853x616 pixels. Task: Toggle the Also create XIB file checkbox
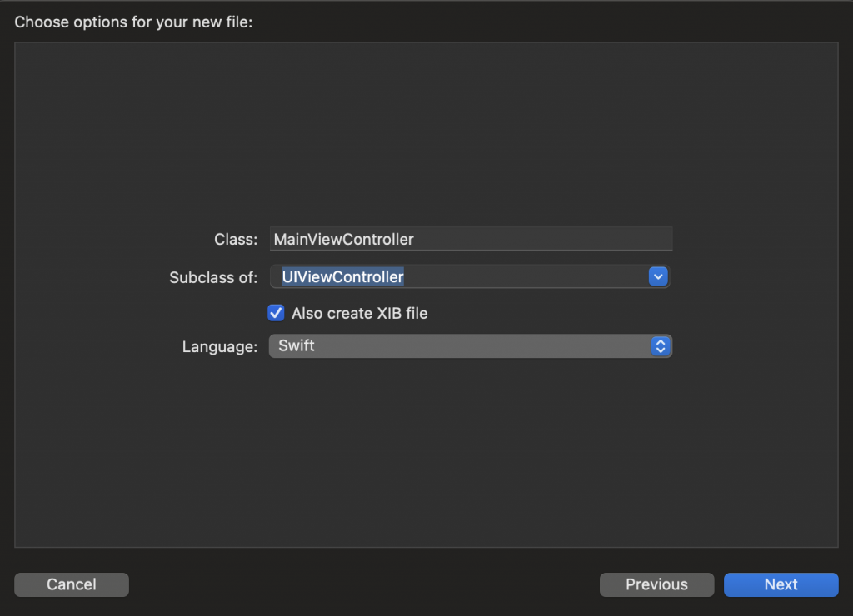pos(276,313)
